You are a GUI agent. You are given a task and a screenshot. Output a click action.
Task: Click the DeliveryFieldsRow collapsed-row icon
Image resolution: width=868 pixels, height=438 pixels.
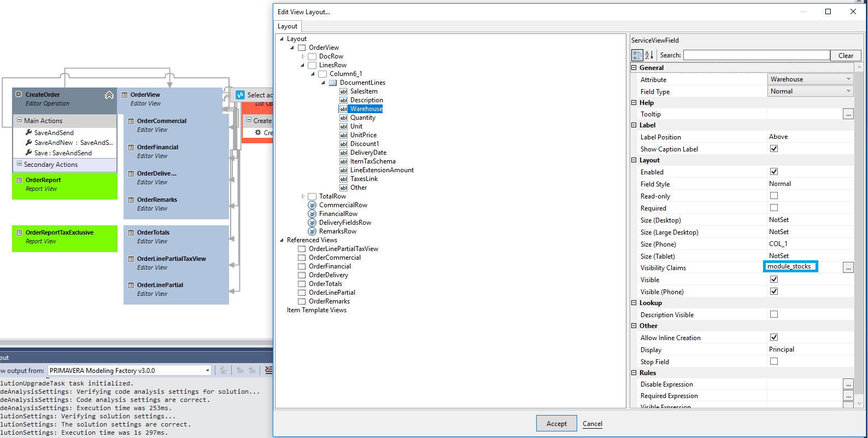[312, 223]
